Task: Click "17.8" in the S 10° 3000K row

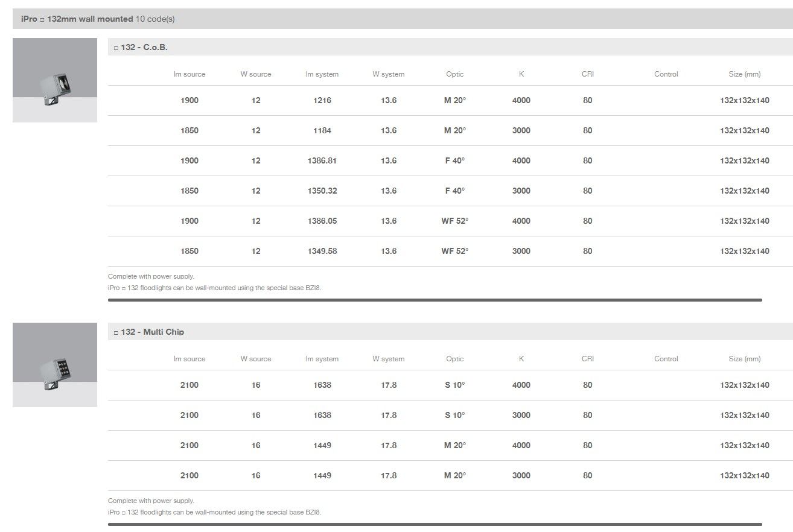Action: coord(389,415)
